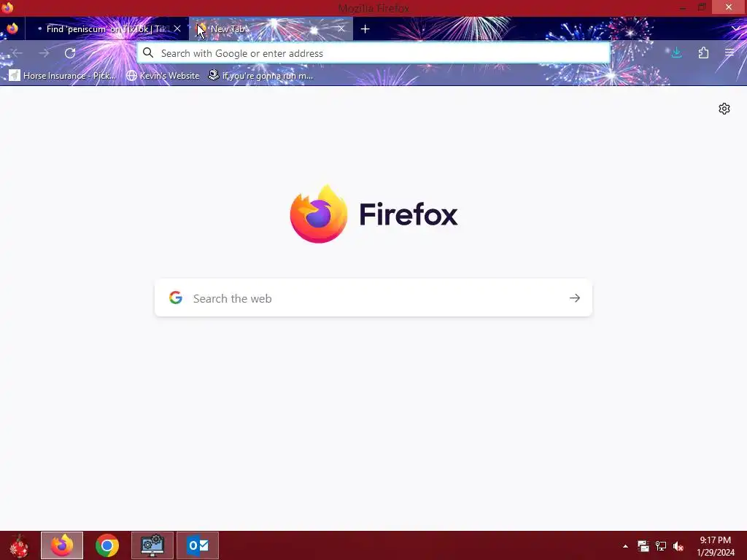This screenshot has height=560, width=747.
Task: Open the clock showing 9:17 PM
Action: (x=716, y=546)
